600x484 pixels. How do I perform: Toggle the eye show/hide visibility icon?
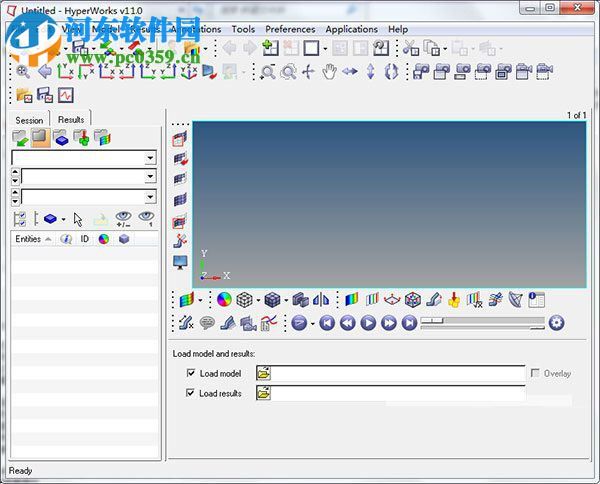tap(123, 219)
